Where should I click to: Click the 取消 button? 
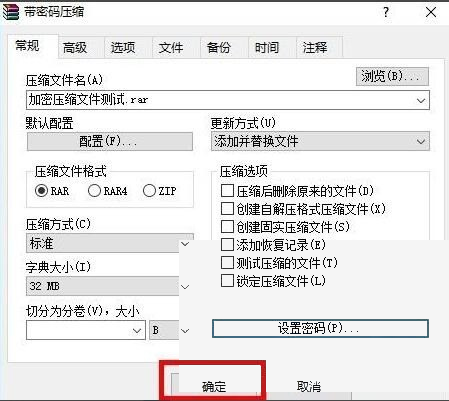click(309, 386)
